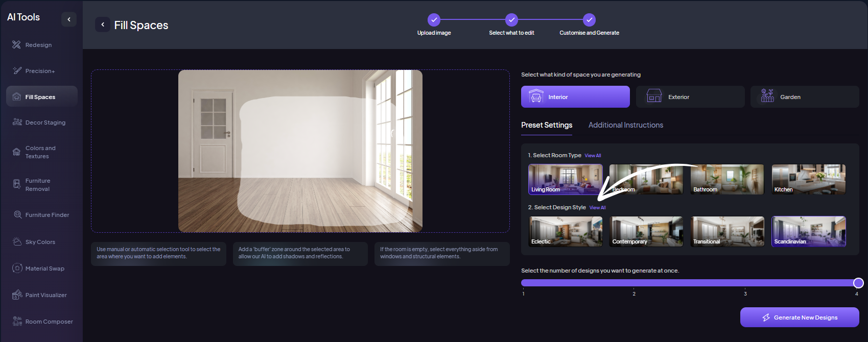Click the Furniture Removal icon
Image resolution: width=868 pixels, height=342 pixels.
[17, 185]
